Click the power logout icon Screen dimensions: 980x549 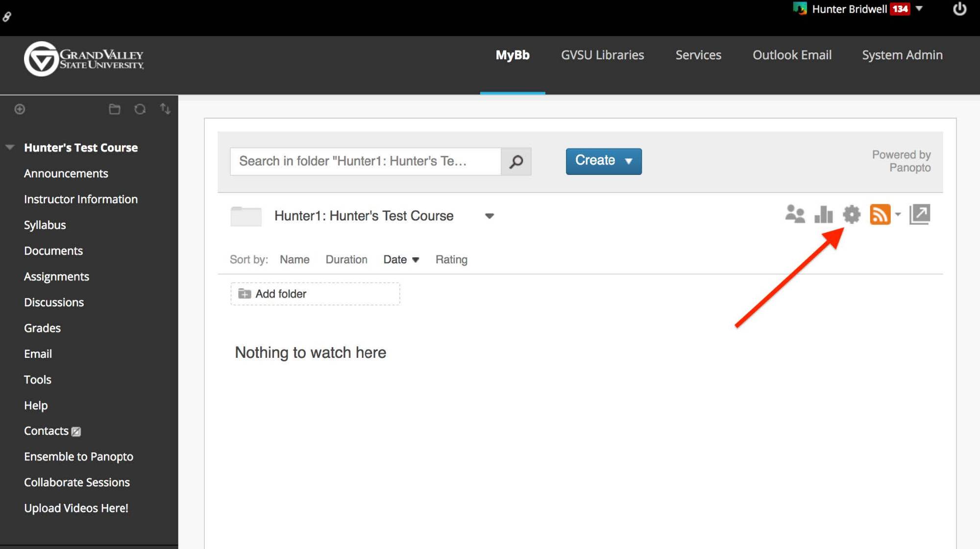point(959,9)
